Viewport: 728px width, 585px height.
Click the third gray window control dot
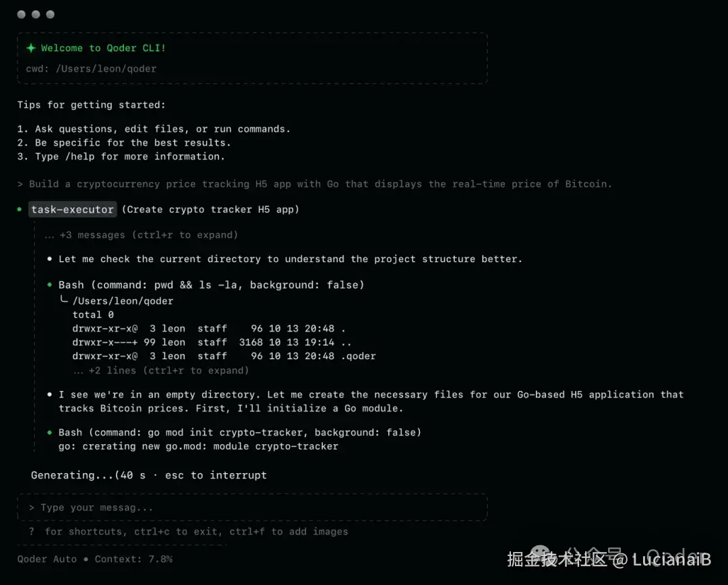tap(50, 14)
